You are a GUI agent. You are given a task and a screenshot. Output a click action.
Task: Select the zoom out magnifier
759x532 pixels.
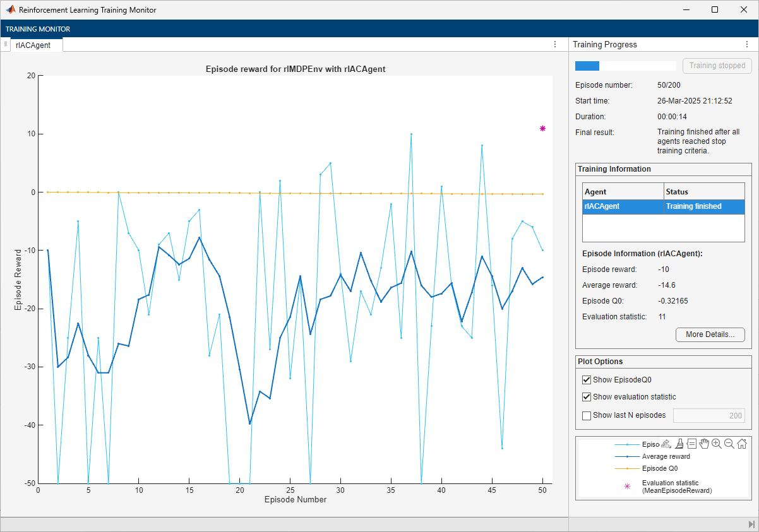point(729,444)
